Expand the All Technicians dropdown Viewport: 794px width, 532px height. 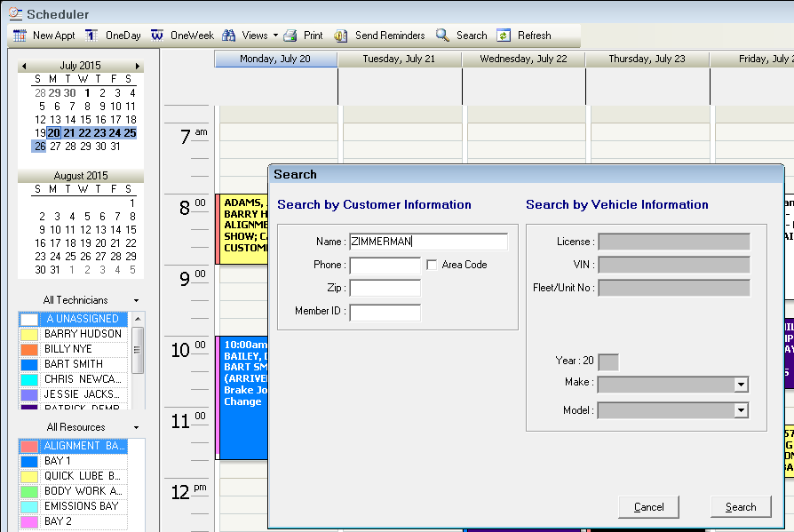136,301
